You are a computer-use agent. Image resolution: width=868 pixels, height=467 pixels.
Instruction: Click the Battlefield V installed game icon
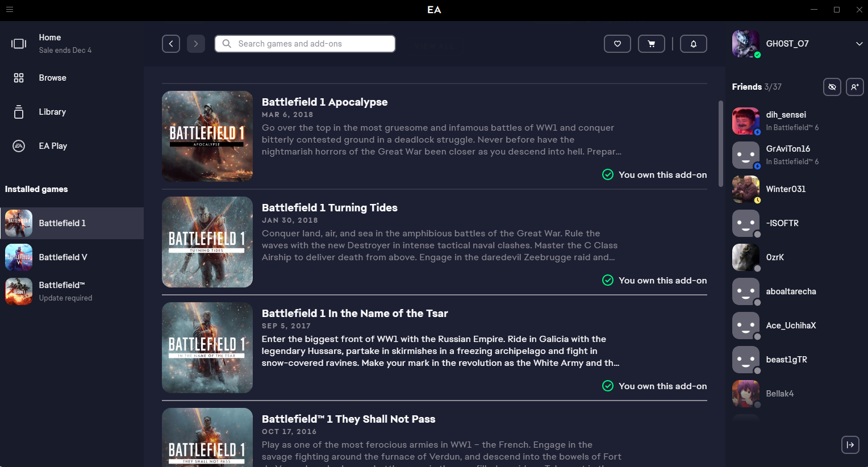[19, 257]
